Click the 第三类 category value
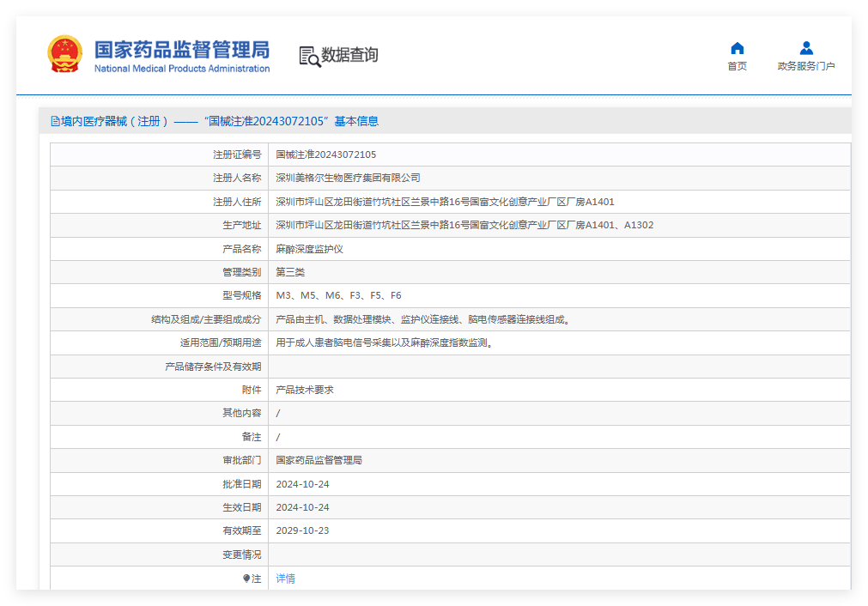Screen dimensions: 868x606 click(x=290, y=272)
